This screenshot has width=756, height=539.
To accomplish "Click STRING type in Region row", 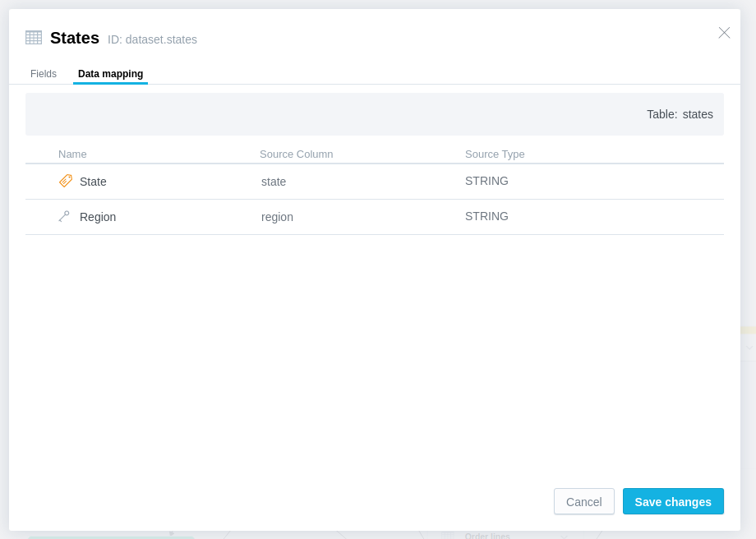I will (x=486, y=216).
